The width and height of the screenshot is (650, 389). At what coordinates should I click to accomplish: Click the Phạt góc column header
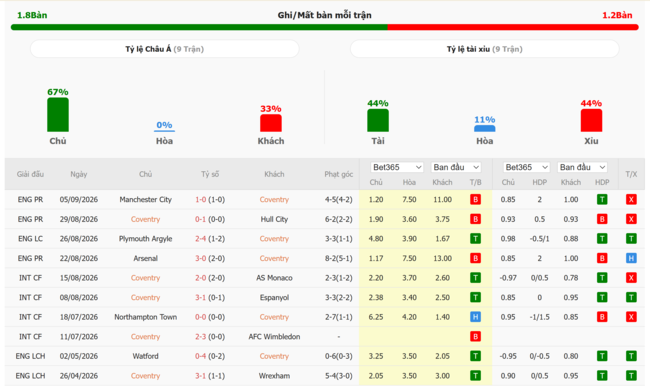(x=339, y=174)
